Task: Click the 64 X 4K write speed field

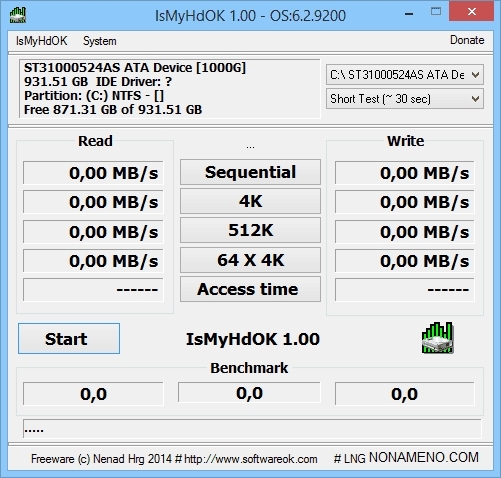Action: (x=405, y=260)
